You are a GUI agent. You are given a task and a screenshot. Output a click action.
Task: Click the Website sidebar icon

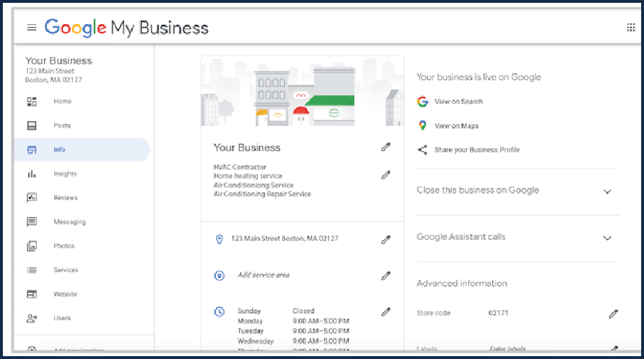[x=31, y=294]
